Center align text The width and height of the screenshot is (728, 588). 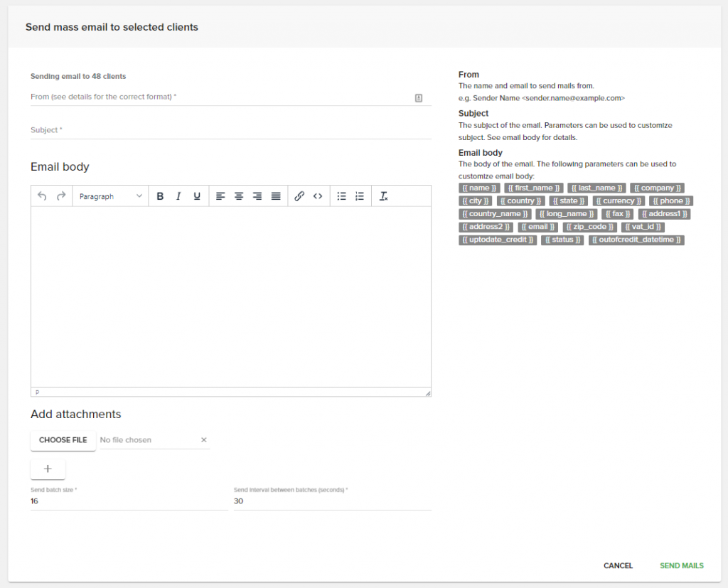239,196
